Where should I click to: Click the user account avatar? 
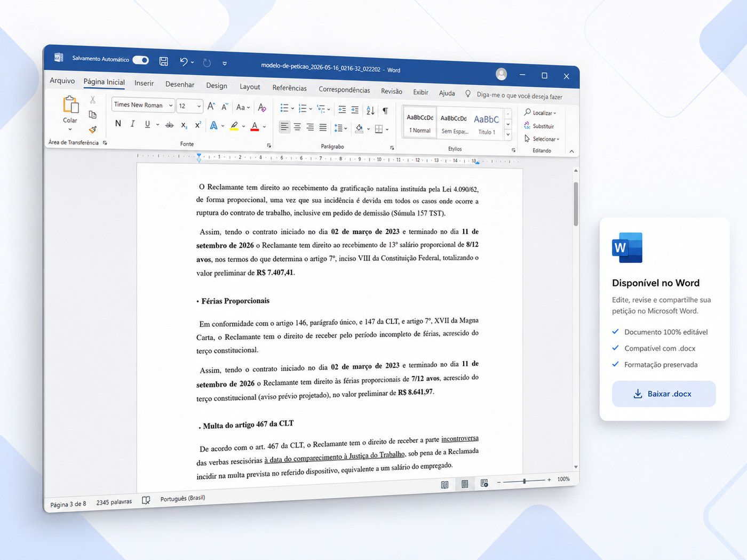click(x=501, y=74)
